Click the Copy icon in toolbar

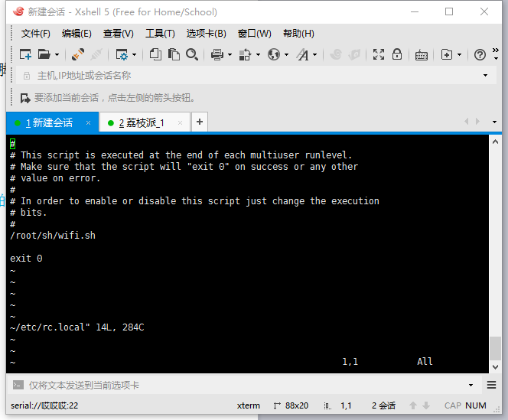pyautogui.click(x=155, y=54)
